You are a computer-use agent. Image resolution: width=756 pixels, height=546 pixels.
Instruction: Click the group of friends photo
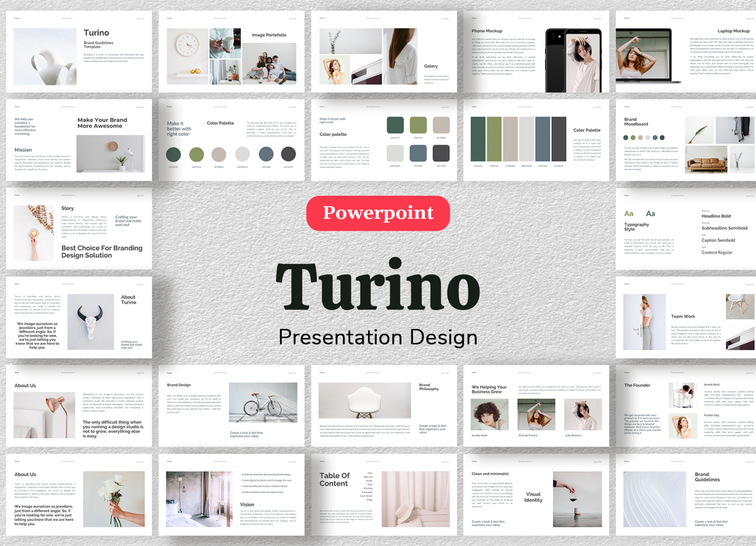tap(269, 64)
